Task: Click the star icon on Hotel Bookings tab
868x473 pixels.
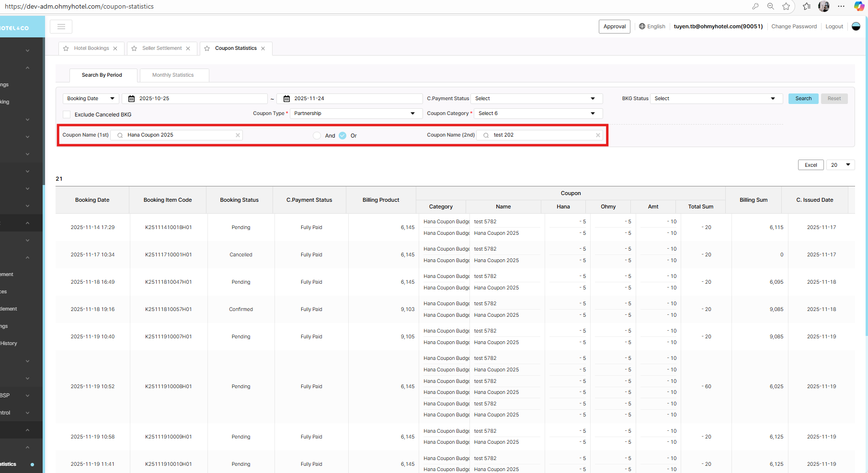Action: pos(66,48)
